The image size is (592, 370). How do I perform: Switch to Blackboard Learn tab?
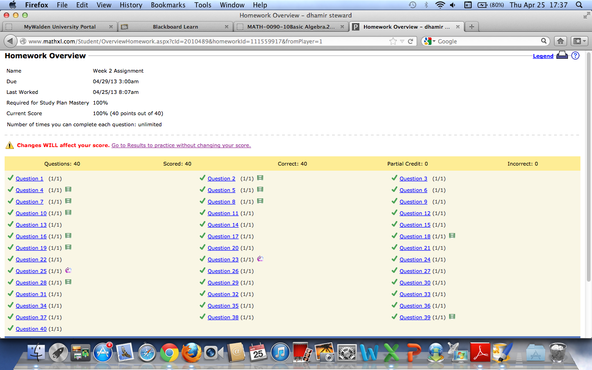175,27
